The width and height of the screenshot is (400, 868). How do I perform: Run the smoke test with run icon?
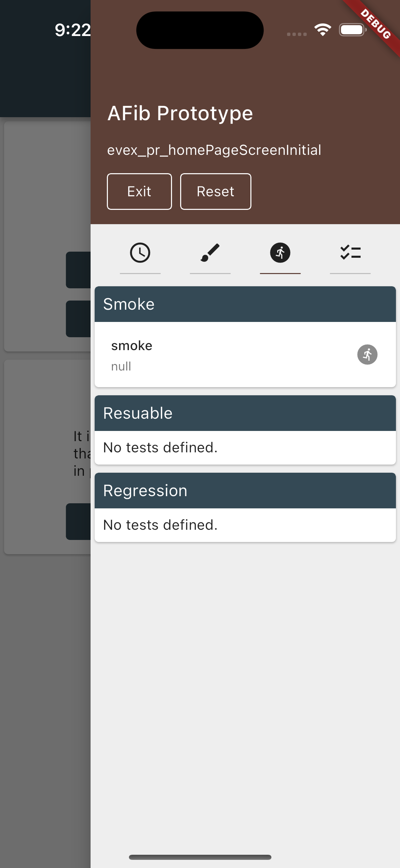(x=367, y=355)
